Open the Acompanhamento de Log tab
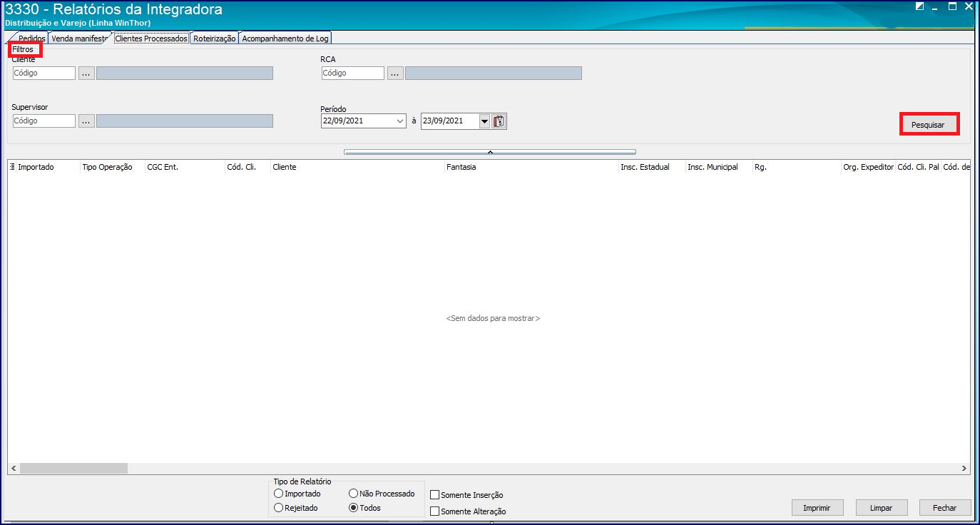 (285, 39)
